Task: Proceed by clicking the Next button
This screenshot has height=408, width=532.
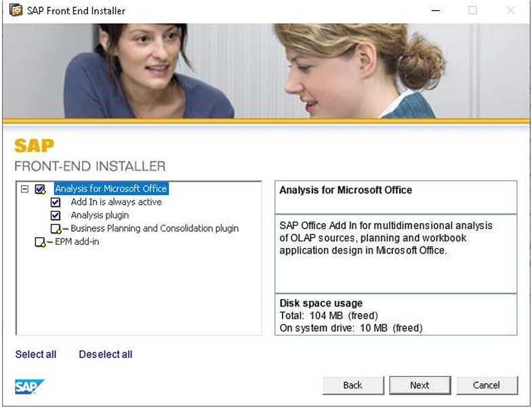Action: click(x=420, y=385)
